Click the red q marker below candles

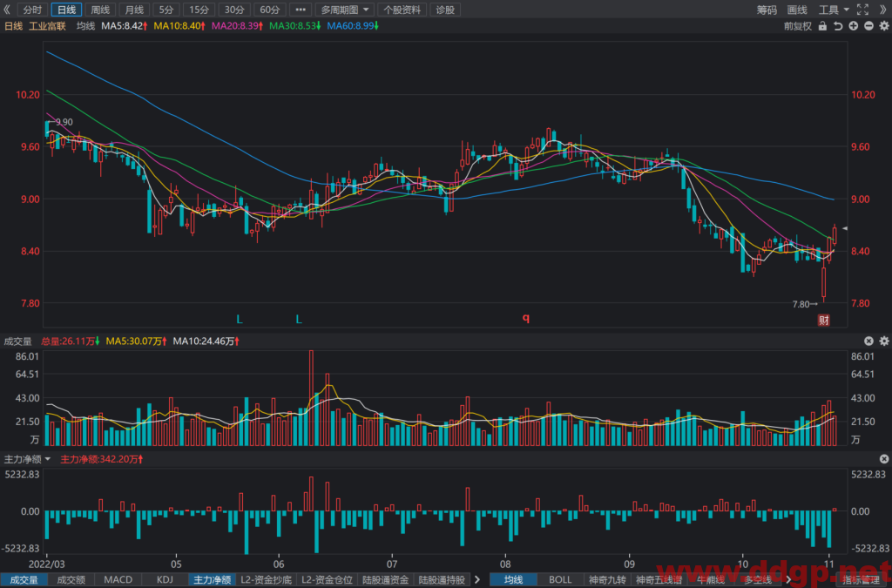pos(526,317)
